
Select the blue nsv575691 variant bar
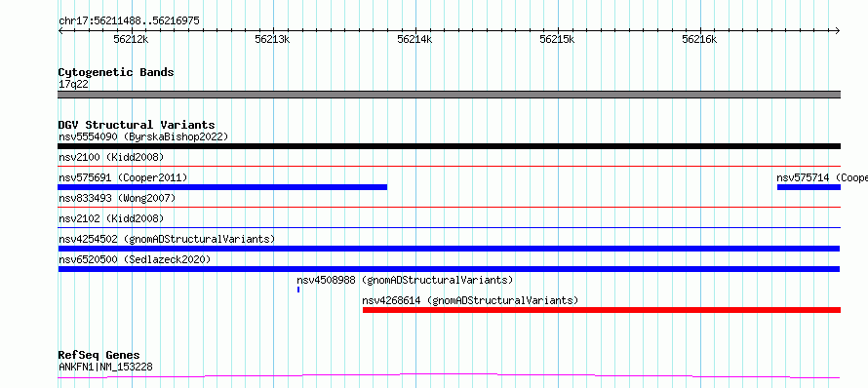pyautogui.click(x=222, y=187)
